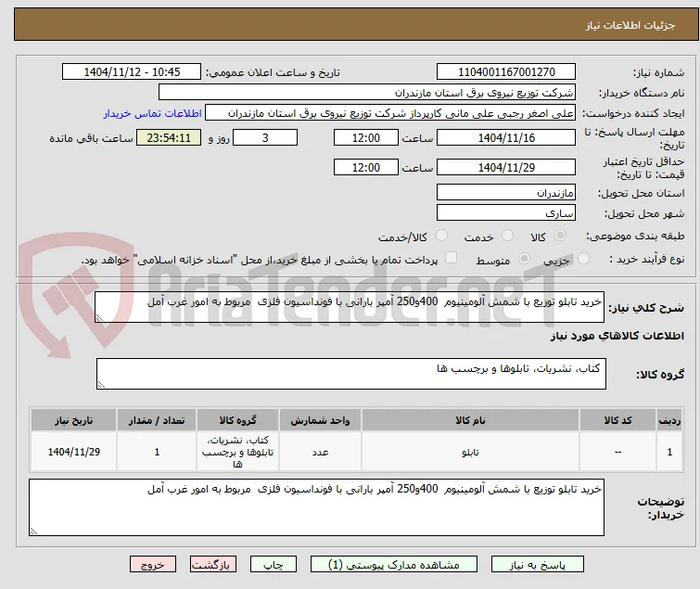The image size is (700, 589).
Task: Select the کالا/خدمت radio button
Action: [441, 236]
